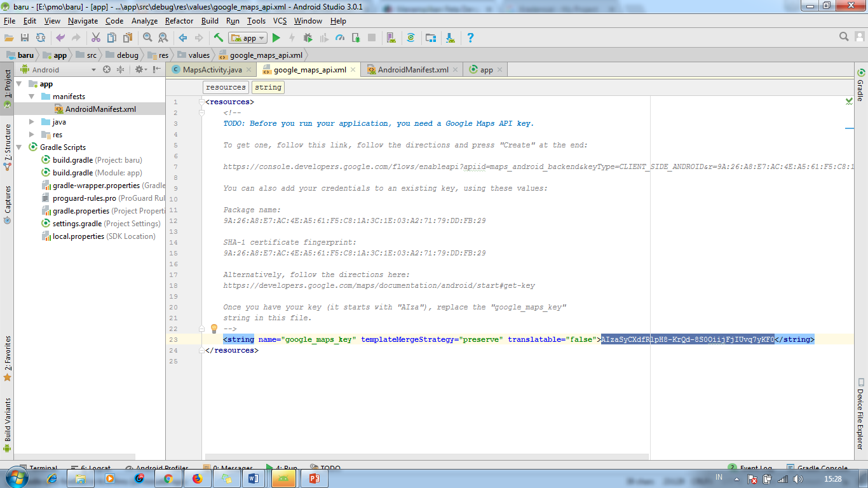Open the Refactor menu
Screen dimensions: 868x488
pos(179,21)
